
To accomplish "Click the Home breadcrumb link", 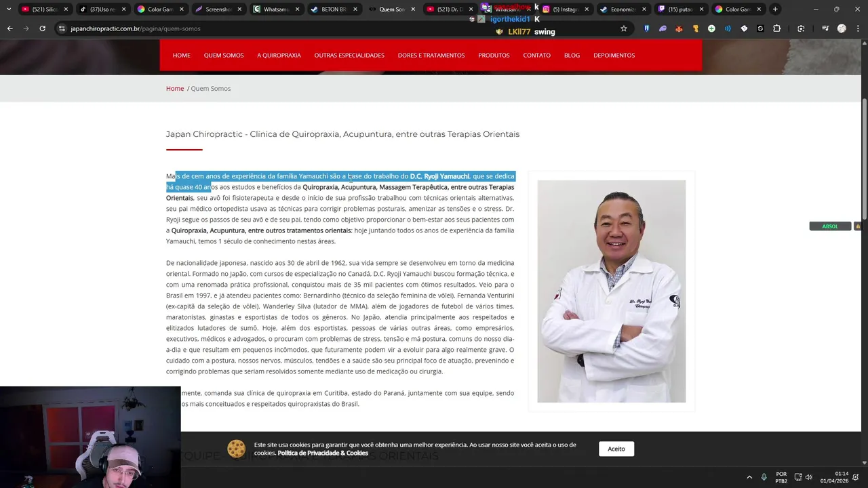I will [175, 88].
